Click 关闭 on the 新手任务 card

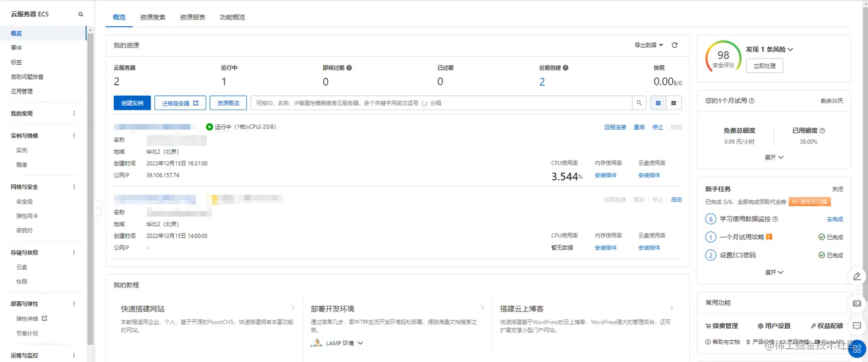pyautogui.click(x=838, y=189)
